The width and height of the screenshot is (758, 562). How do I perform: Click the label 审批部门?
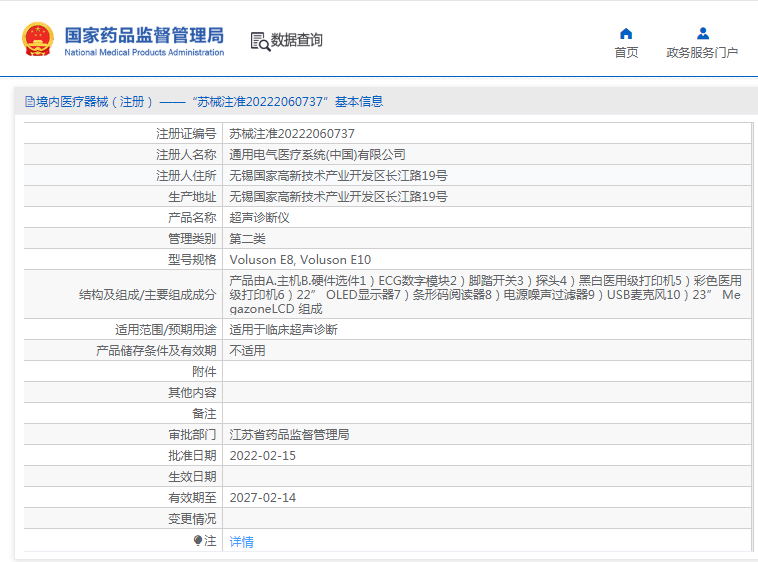[x=192, y=434]
